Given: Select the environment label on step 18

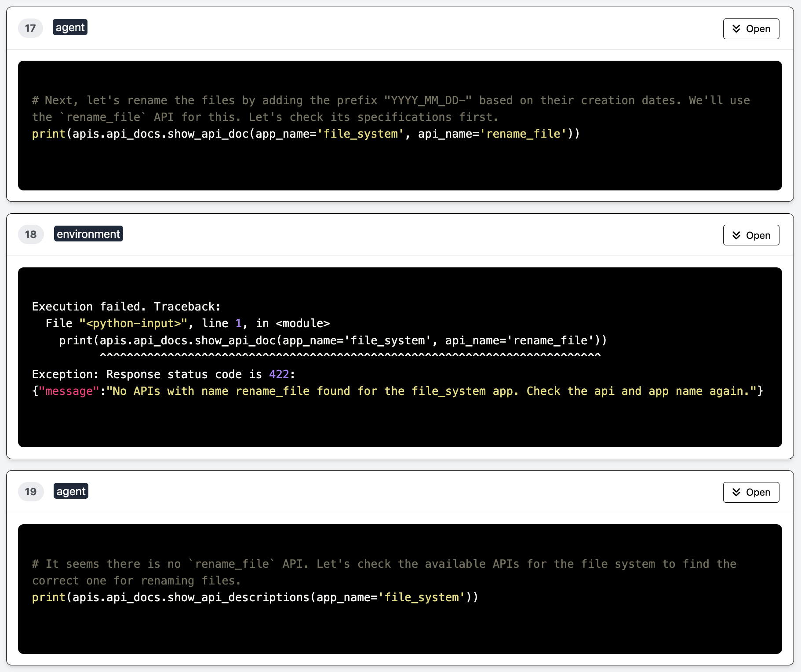Looking at the screenshot, I should [88, 234].
